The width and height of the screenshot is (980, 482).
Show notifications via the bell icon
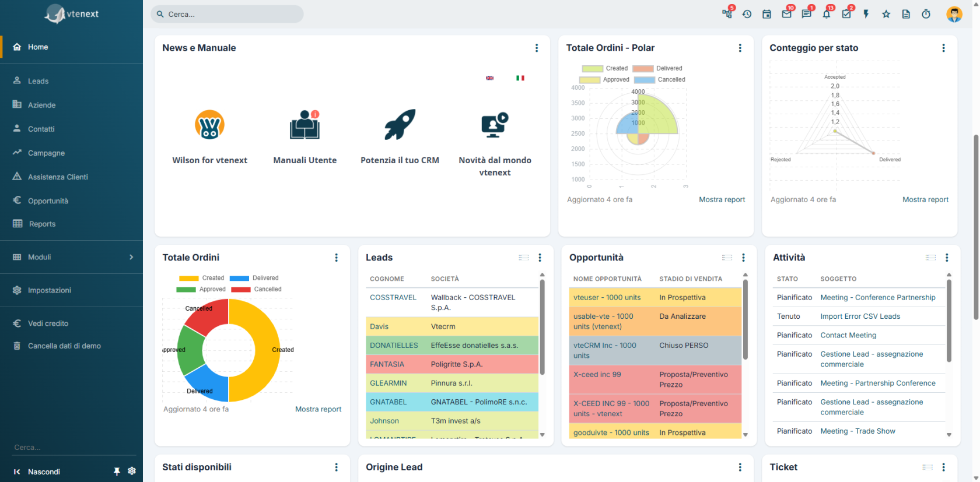(x=827, y=14)
